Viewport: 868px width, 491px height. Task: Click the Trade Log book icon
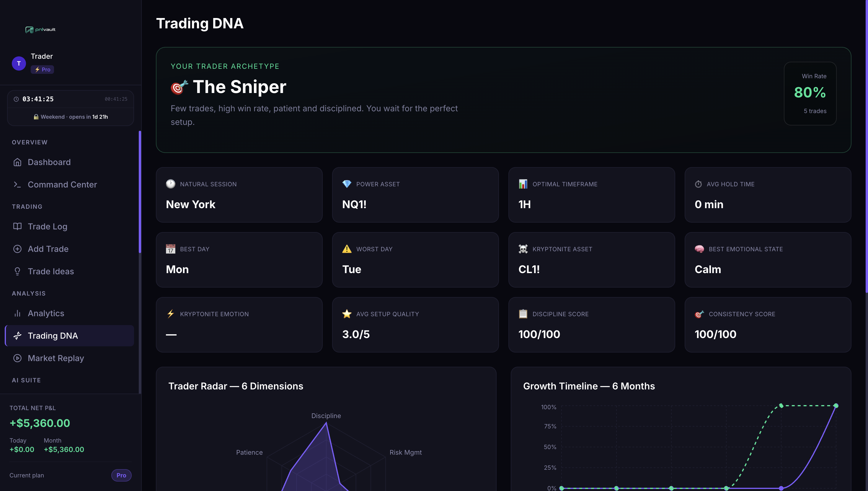pyautogui.click(x=17, y=226)
